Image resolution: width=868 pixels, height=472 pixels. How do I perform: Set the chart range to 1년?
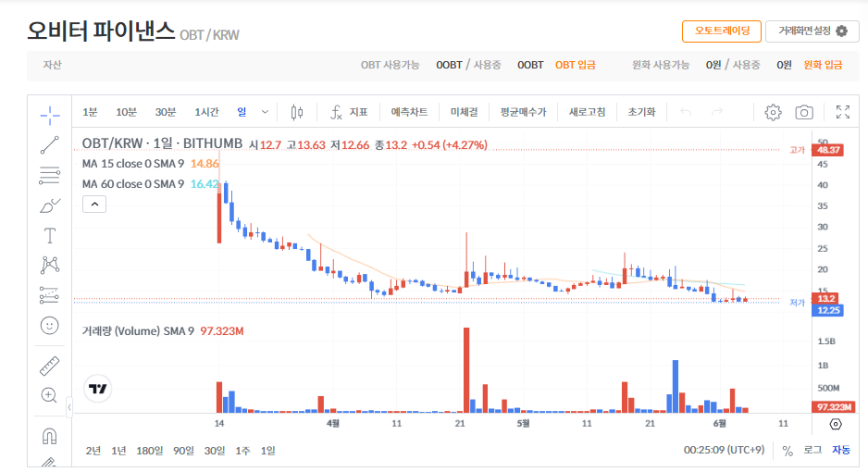point(118,451)
